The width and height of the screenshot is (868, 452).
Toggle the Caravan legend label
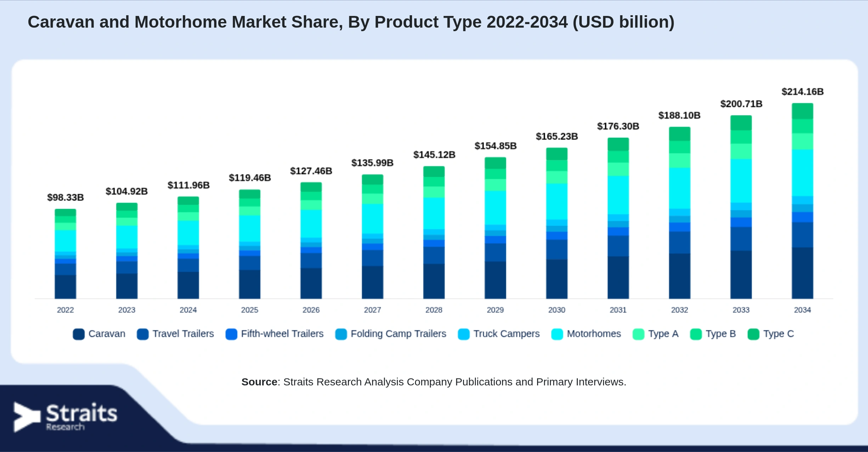(107, 334)
